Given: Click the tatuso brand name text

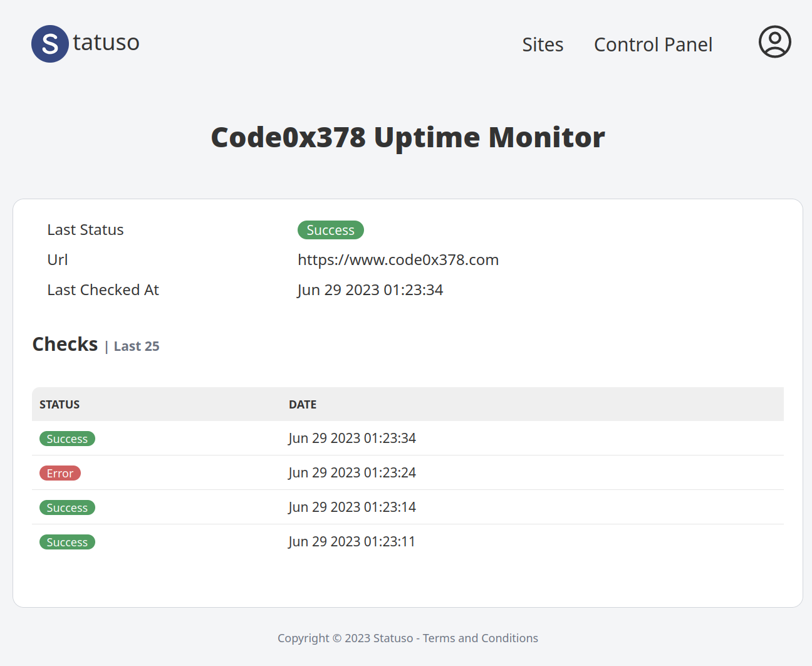Looking at the screenshot, I should [x=106, y=43].
